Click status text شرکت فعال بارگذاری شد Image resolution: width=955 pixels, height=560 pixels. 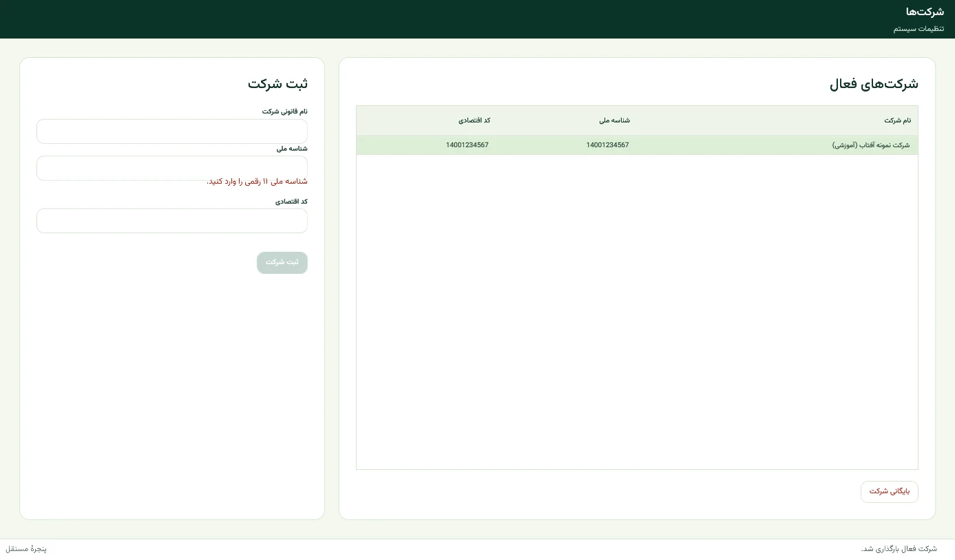point(899,549)
